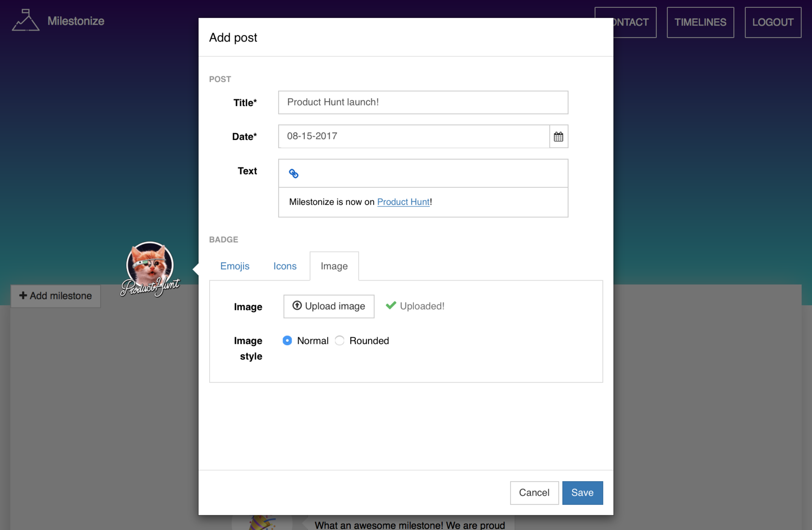Click the Milestonize brand name

pyautogui.click(x=76, y=21)
